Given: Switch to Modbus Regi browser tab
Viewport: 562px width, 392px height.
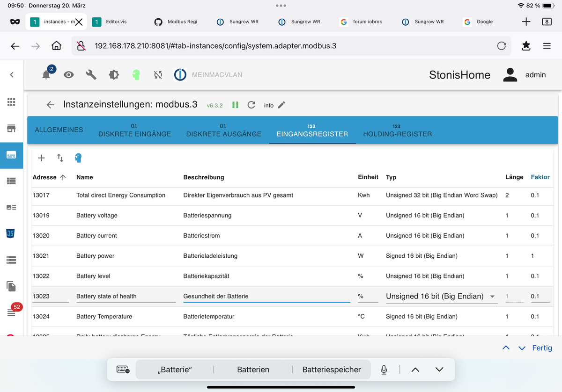Looking at the screenshot, I should tap(177, 22).
